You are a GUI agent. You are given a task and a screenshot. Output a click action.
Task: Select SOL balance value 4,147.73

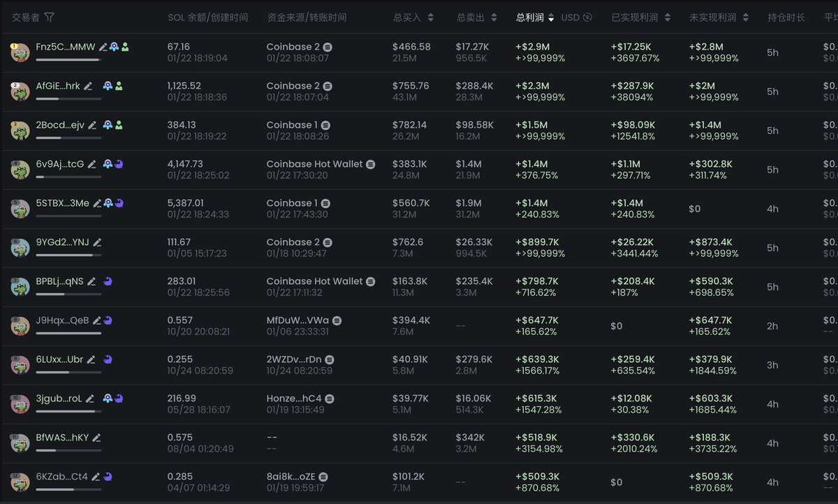pyautogui.click(x=185, y=164)
